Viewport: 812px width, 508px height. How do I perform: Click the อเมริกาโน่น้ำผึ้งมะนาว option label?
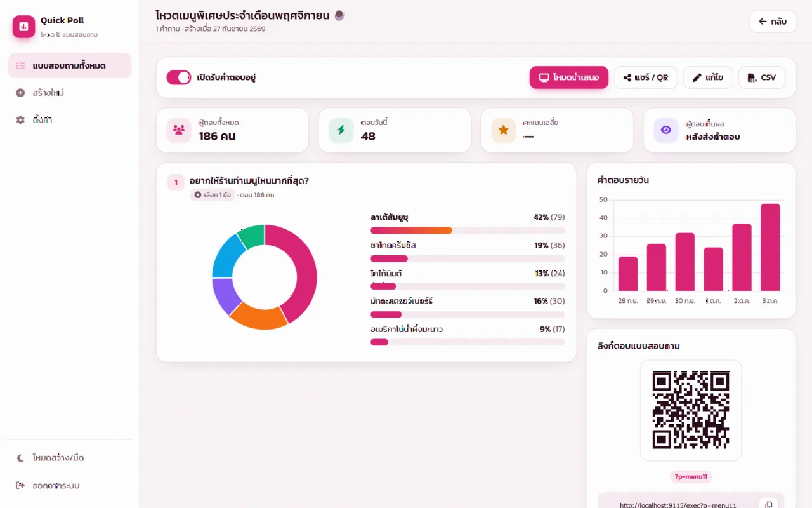click(407, 329)
